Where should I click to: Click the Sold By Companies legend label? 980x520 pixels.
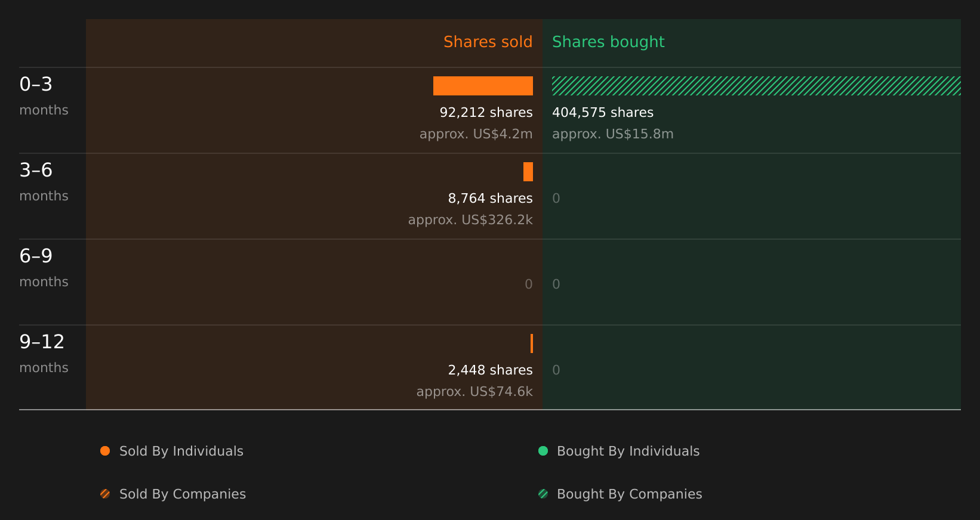(x=183, y=494)
